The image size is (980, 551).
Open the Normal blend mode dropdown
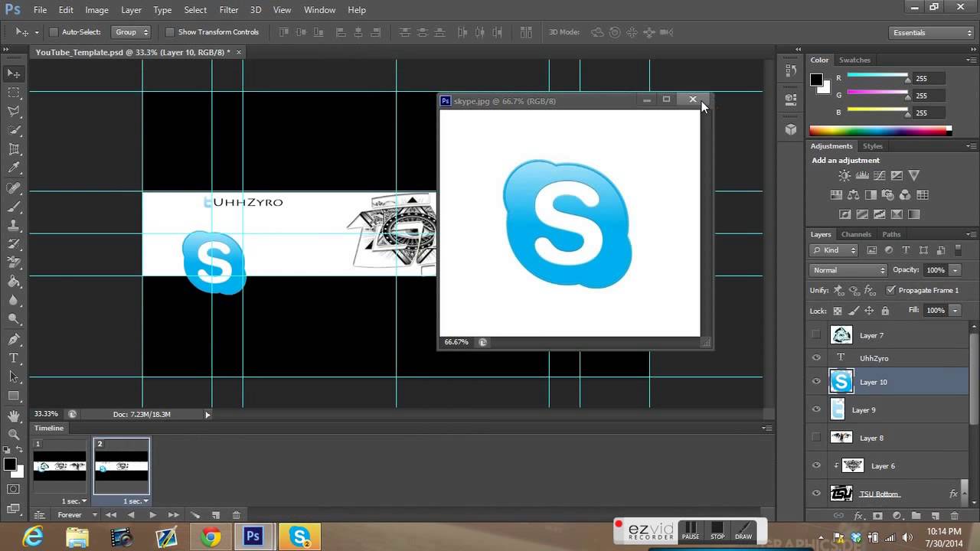point(848,270)
